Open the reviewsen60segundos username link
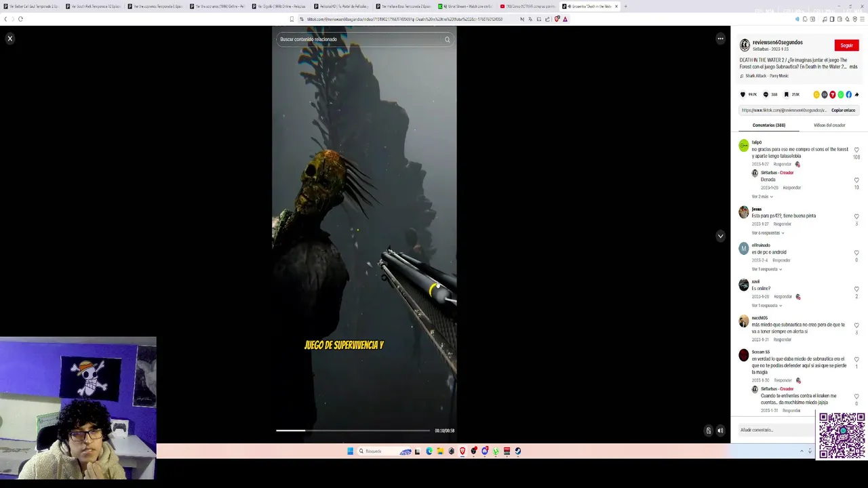The image size is (868, 488). [x=777, y=42]
